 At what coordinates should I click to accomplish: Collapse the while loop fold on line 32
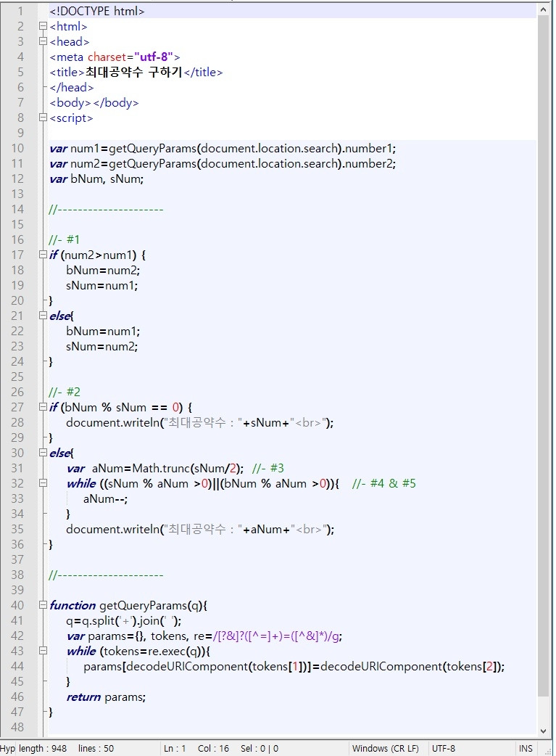pos(43,483)
